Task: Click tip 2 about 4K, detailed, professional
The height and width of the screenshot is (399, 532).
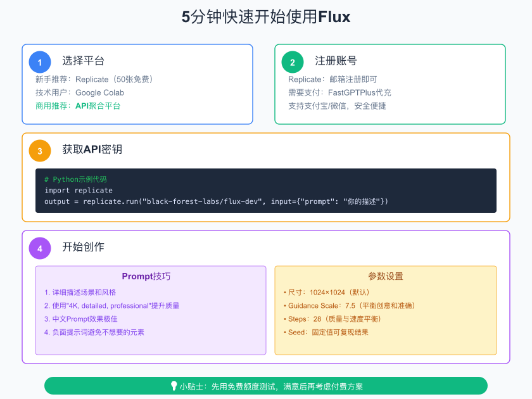Action: (x=111, y=306)
